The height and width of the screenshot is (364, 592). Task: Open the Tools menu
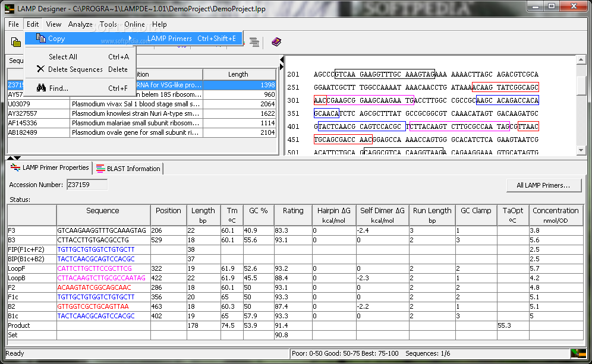coord(108,24)
